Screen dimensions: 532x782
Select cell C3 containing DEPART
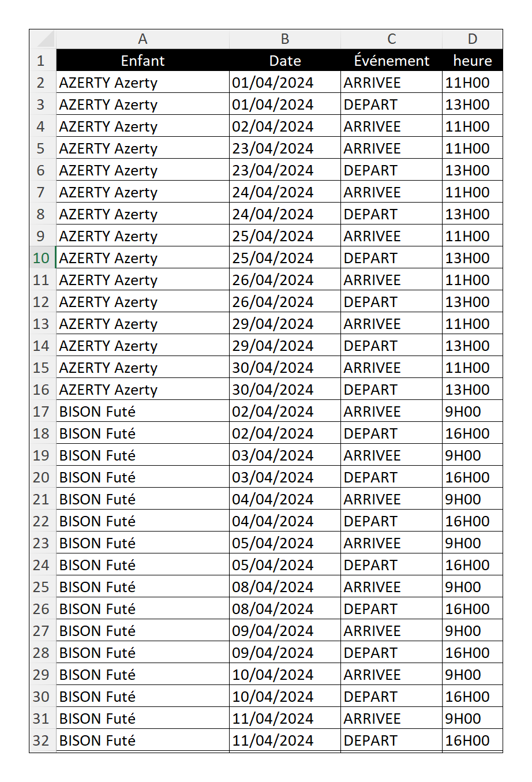coord(392,104)
